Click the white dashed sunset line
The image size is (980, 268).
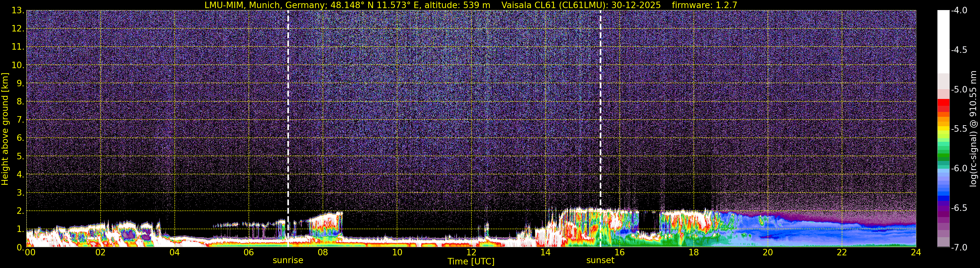600,129
